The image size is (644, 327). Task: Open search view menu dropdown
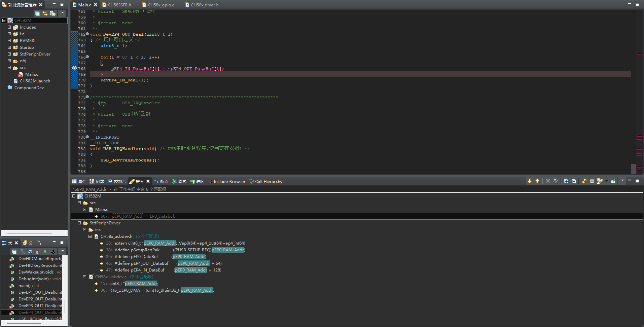[622, 181]
